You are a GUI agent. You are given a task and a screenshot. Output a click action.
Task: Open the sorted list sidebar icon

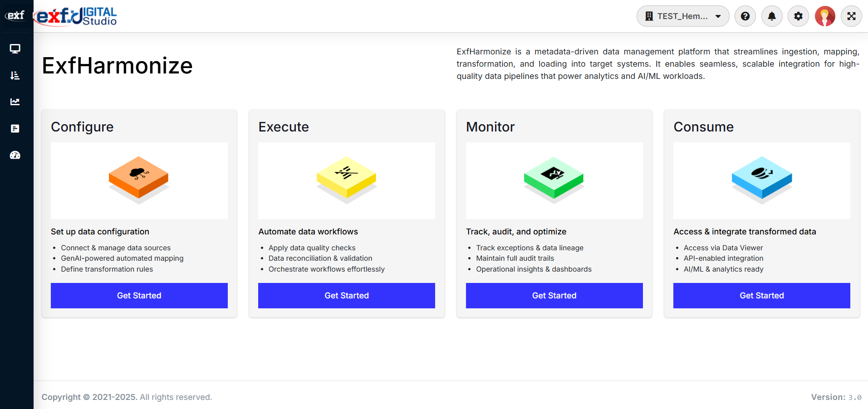15,75
